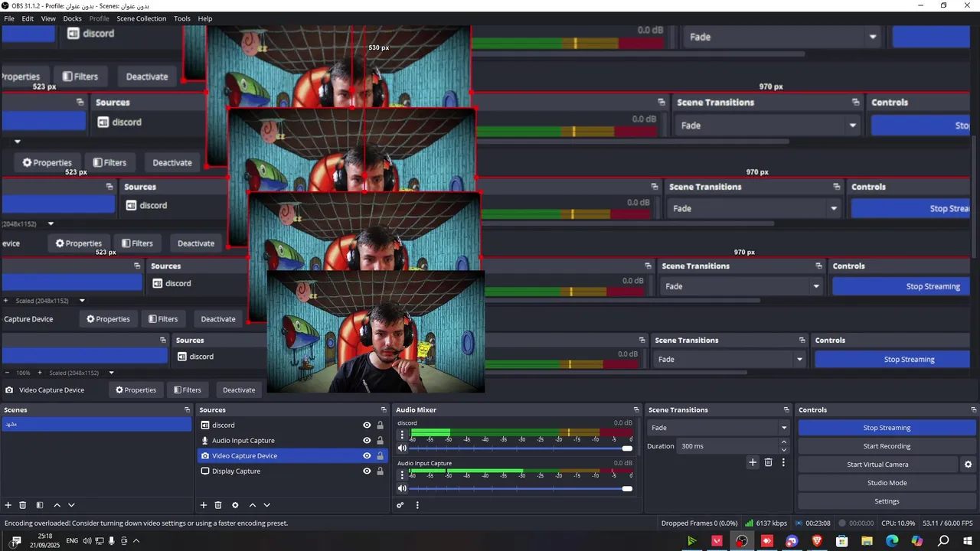Open transition properties three-dot menu
The height and width of the screenshot is (551, 980).
(x=783, y=462)
